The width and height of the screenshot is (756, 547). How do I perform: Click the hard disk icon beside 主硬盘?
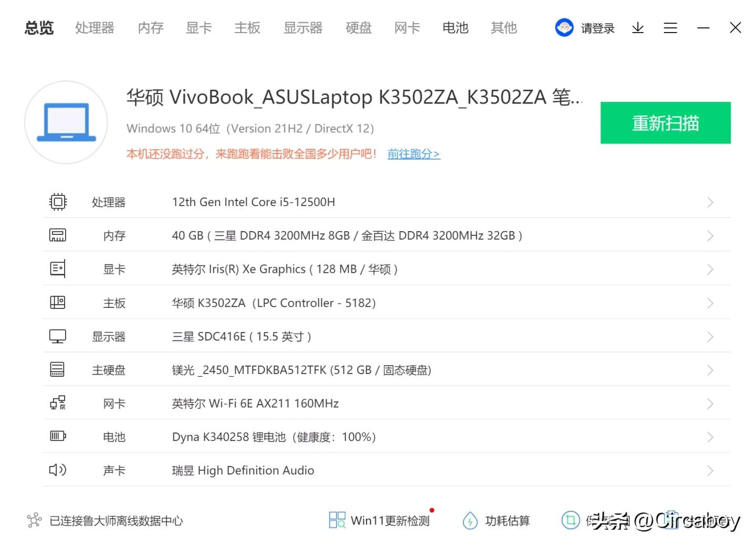pyautogui.click(x=57, y=369)
